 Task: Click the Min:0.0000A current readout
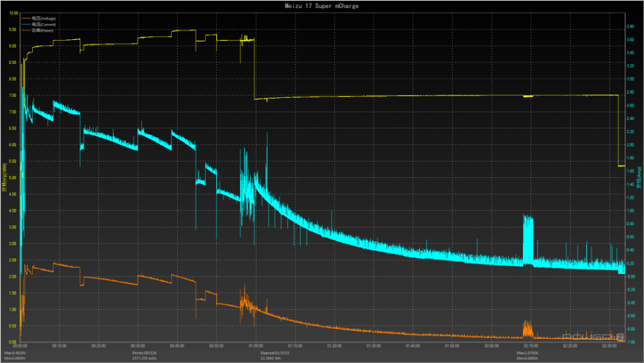[x=528, y=358]
